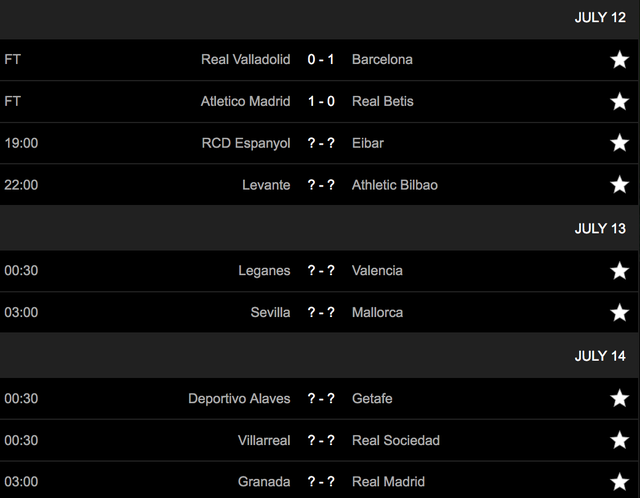Click the ? - ? score for Leganes vs Valencia

(321, 270)
